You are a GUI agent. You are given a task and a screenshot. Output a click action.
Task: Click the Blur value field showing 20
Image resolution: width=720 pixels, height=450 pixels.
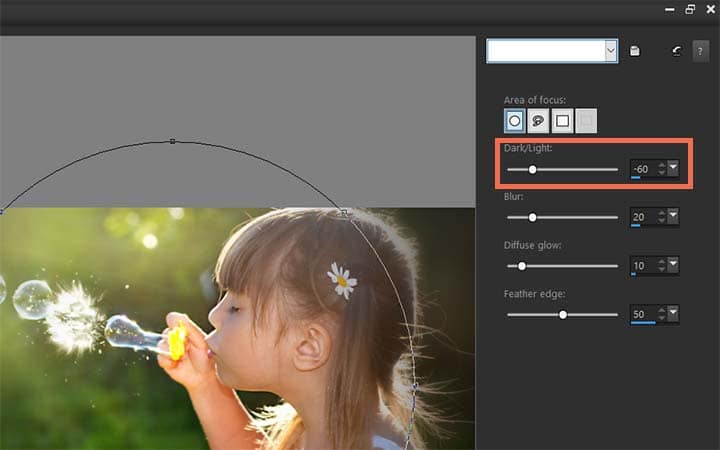pos(643,217)
